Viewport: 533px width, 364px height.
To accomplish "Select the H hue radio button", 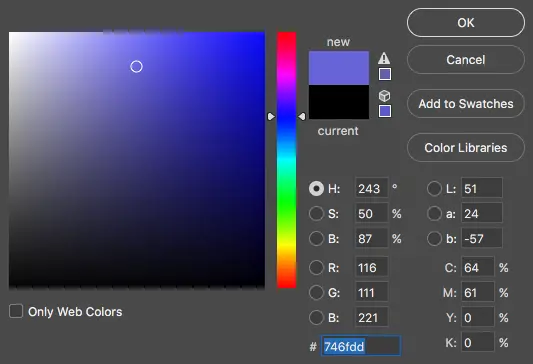I will coord(316,188).
